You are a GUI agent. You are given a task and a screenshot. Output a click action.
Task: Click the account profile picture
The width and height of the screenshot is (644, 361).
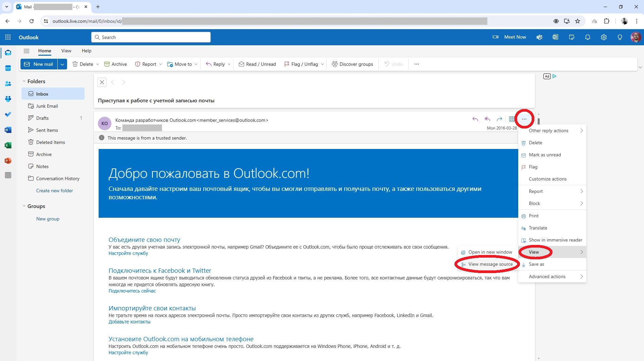click(636, 37)
